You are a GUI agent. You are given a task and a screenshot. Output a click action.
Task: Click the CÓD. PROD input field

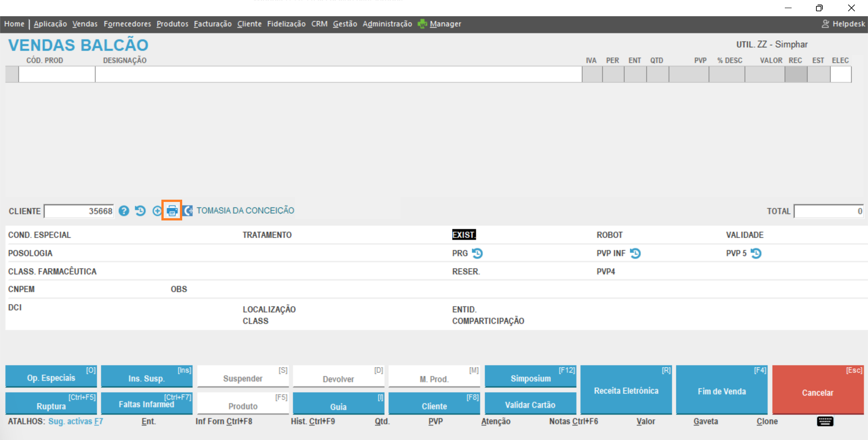point(57,74)
